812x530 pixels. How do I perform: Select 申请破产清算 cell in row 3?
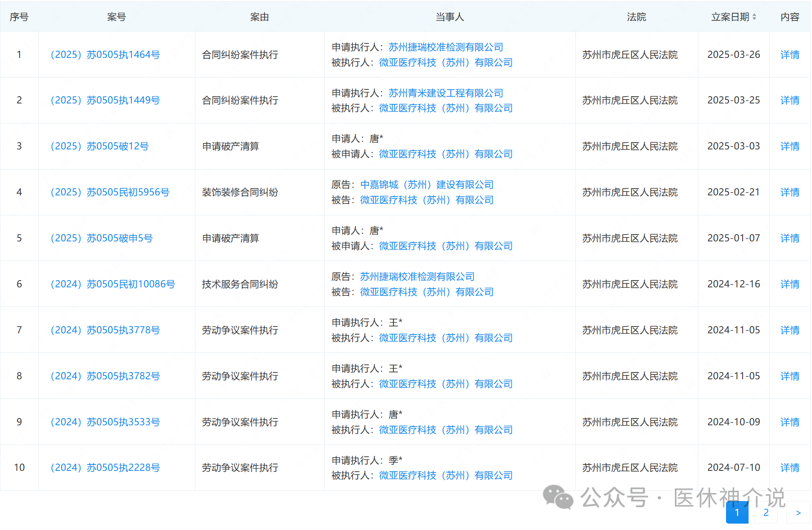(231, 146)
